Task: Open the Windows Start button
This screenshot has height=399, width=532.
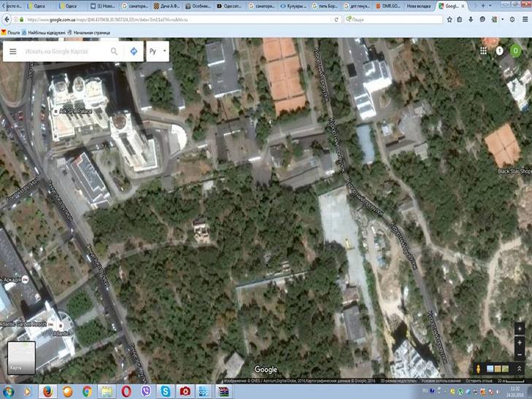Action: pos(7,392)
